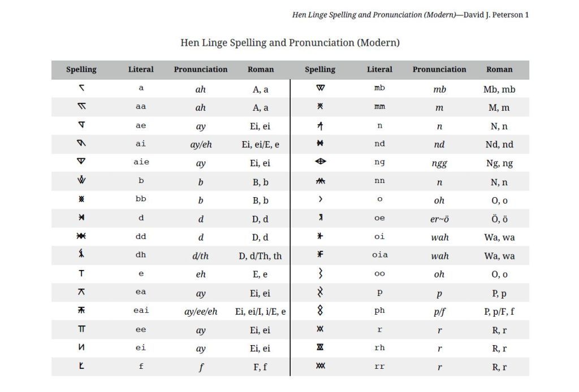Click the glyph for literal 'oia'
The height and width of the screenshot is (392, 579).
(x=320, y=254)
